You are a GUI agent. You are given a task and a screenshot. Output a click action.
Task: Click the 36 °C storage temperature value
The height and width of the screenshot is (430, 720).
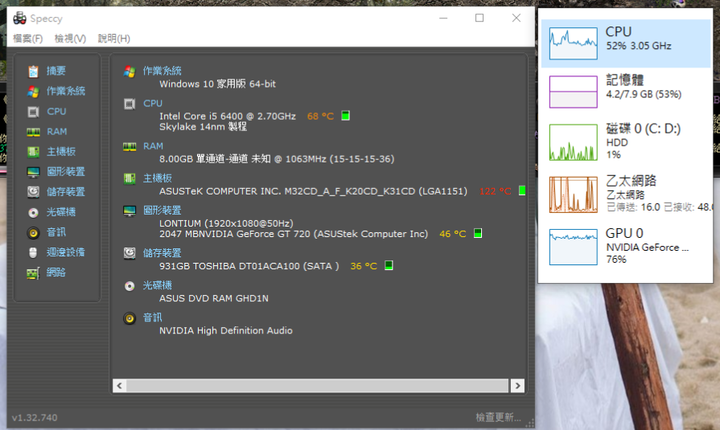point(364,266)
